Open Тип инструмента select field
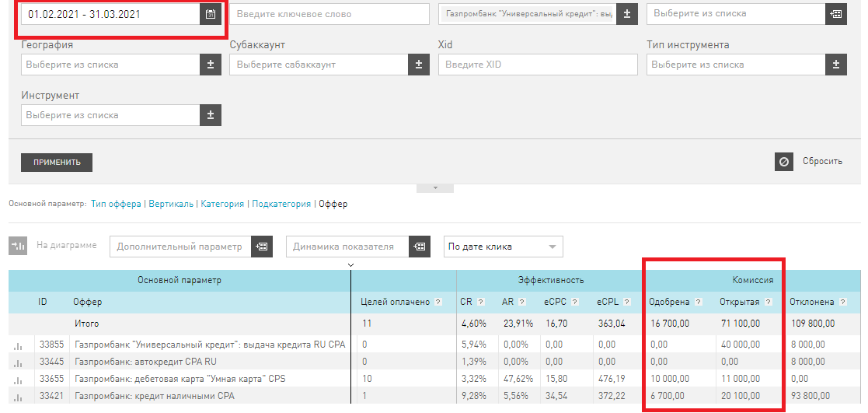Viewport: 868px width, 413px height. click(x=736, y=65)
